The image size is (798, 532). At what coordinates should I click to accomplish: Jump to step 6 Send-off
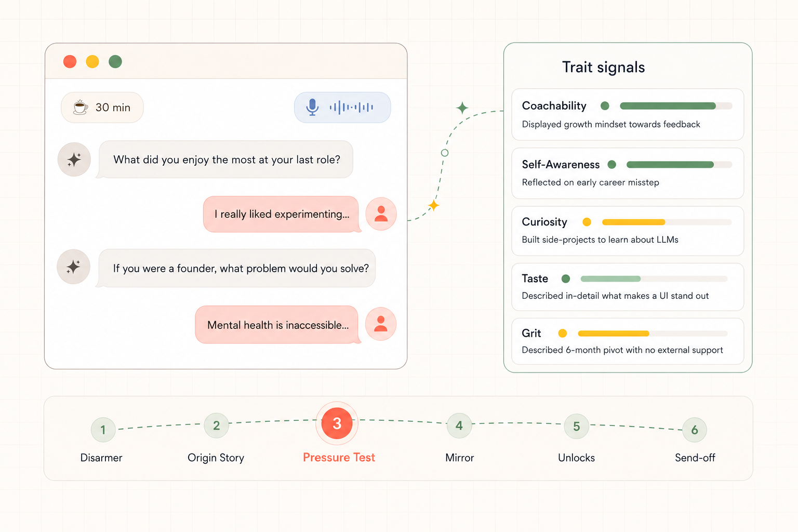695,430
